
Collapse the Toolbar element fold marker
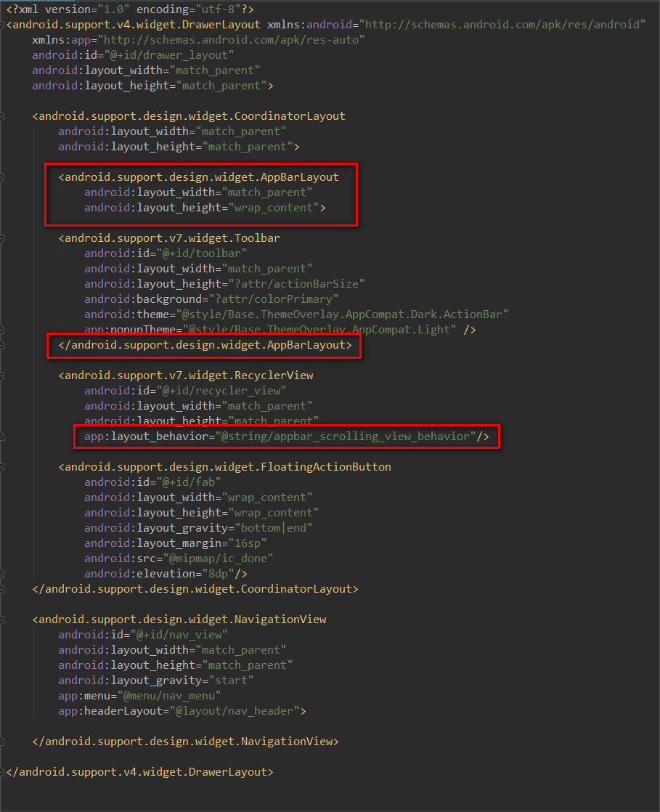(x=2, y=239)
